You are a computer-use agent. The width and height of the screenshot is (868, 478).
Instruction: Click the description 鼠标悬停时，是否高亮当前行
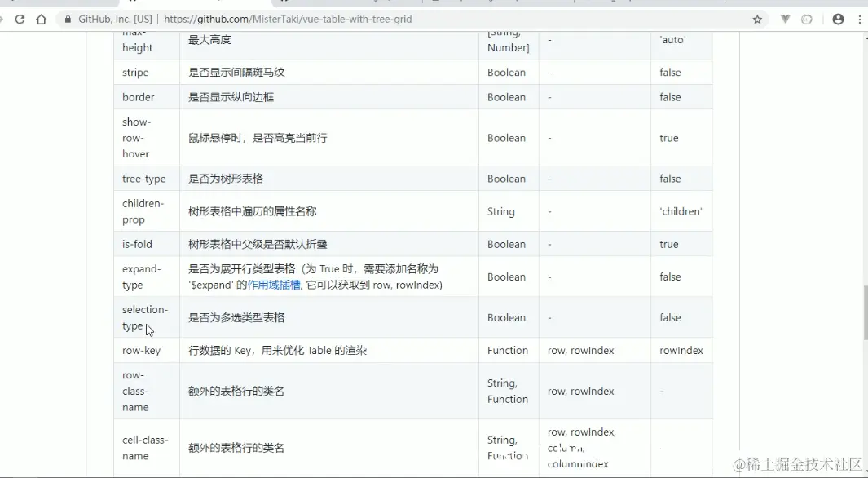258,138
